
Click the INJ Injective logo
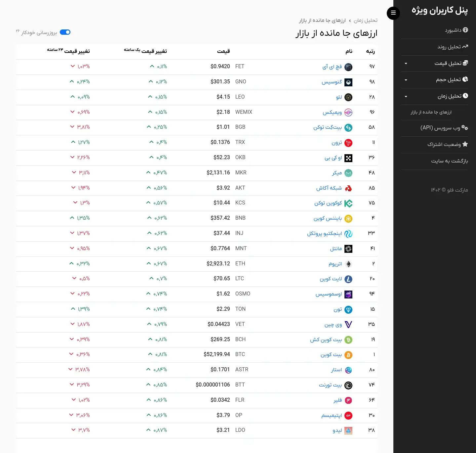[348, 234]
